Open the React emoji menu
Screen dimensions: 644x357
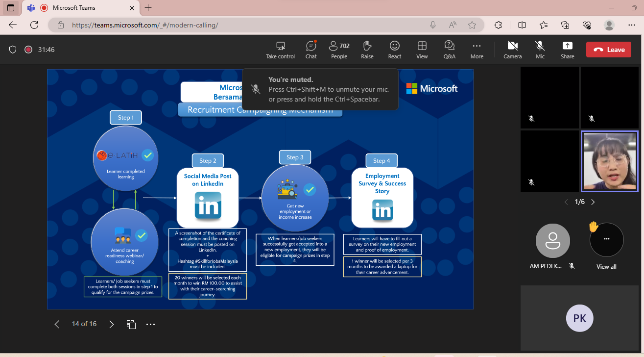point(395,50)
